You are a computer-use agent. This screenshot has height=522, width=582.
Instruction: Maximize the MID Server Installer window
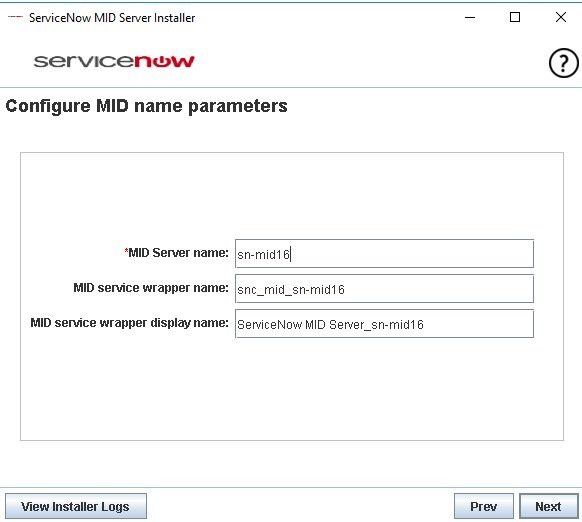[515, 17]
